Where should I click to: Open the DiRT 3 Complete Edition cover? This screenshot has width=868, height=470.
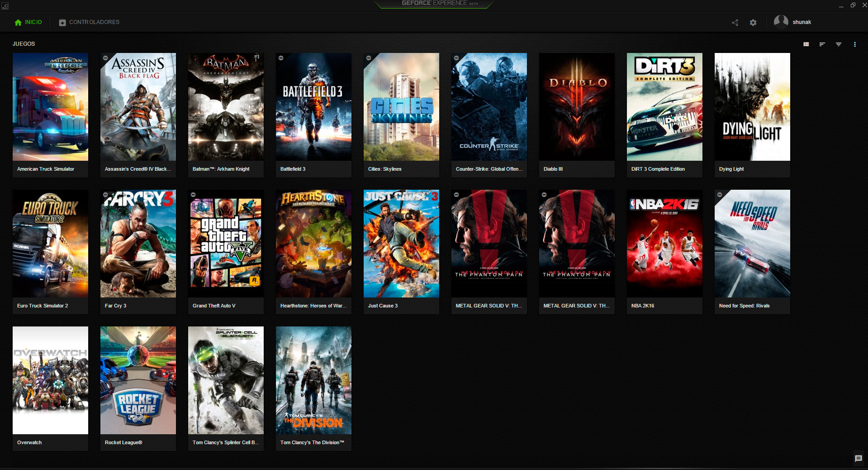tap(664, 107)
